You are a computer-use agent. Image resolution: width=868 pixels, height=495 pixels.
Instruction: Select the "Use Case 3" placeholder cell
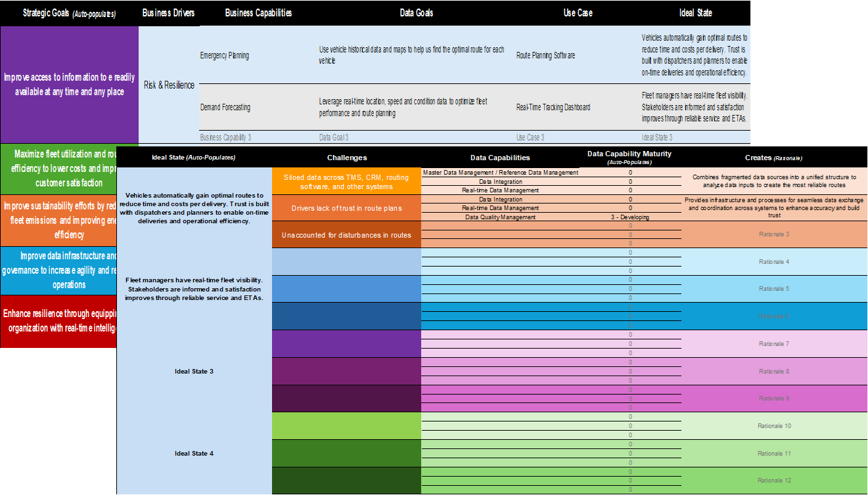532,137
